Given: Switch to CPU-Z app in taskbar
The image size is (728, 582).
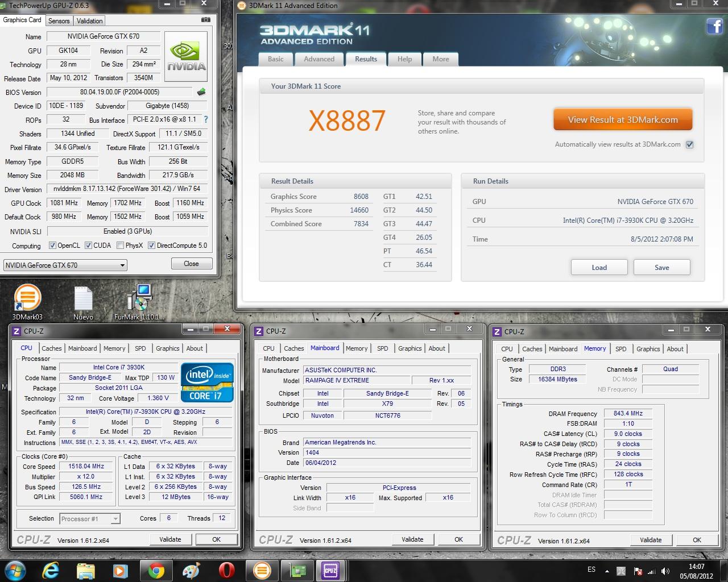Looking at the screenshot, I should (x=330, y=570).
